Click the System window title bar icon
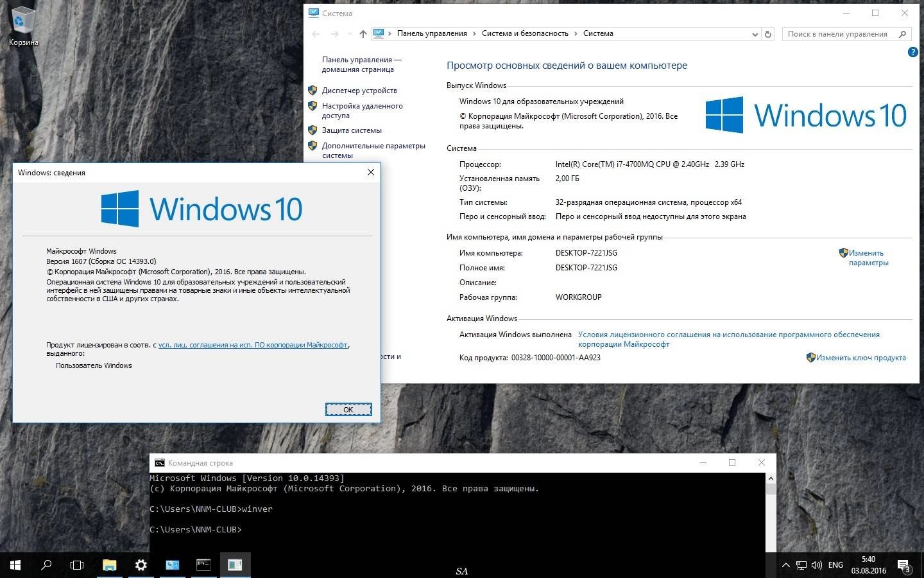 [x=314, y=13]
